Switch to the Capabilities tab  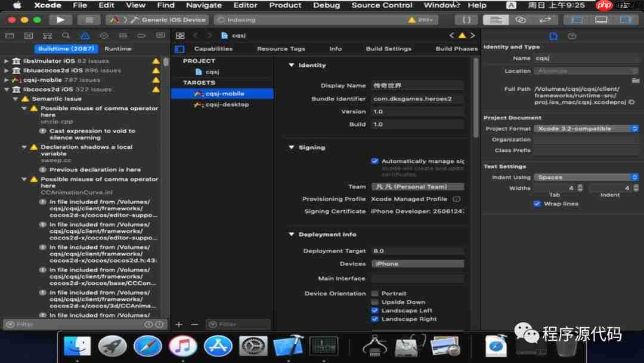[x=213, y=48]
